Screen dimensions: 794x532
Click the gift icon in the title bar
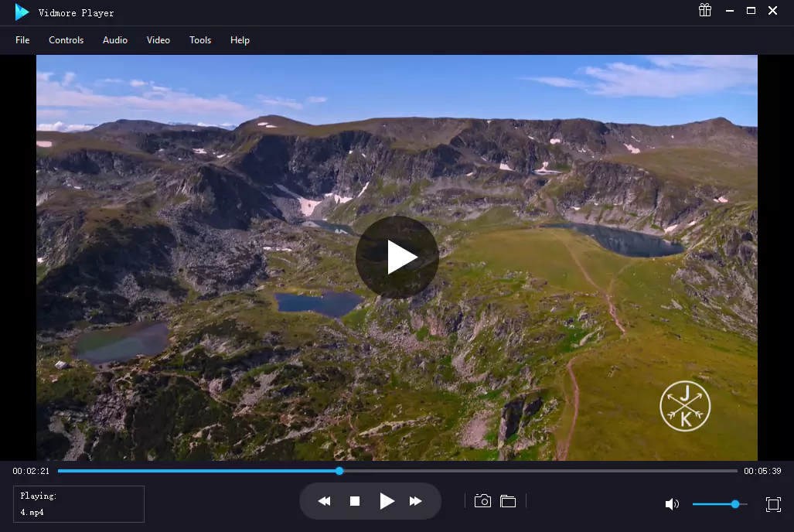[704, 11]
